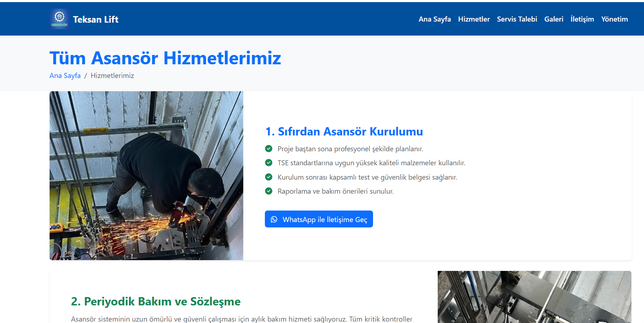Screen dimensions: 644x323
Task: Click the Teksan Lift logo icon
Action: 59,19
